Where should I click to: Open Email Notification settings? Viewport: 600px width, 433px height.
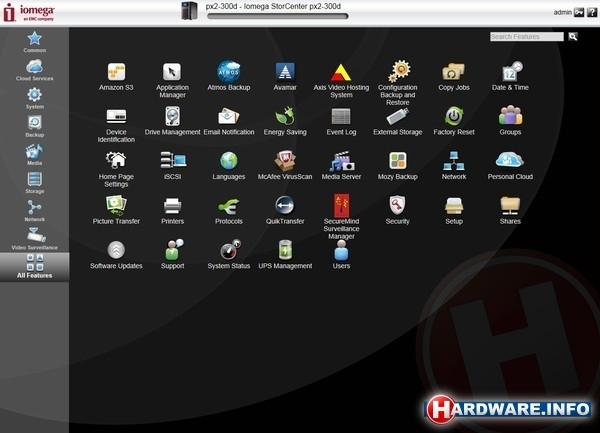point(228,121)
